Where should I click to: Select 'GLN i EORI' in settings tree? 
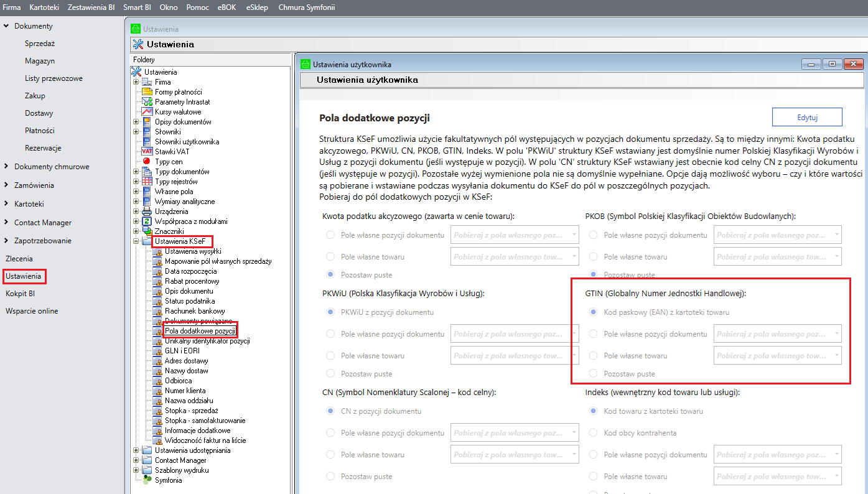tap(177, 351)
